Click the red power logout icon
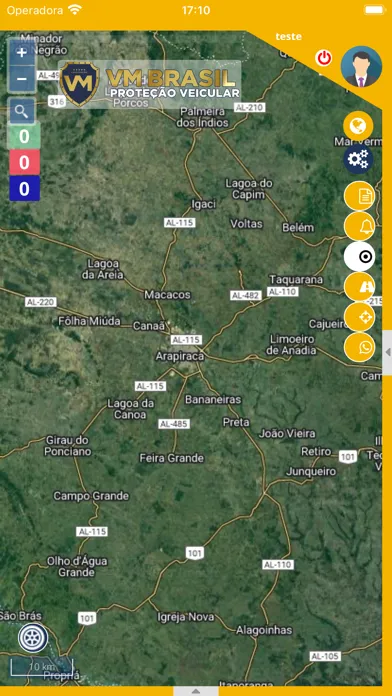Viewport: 392px width, 696px height. point(324,58)
